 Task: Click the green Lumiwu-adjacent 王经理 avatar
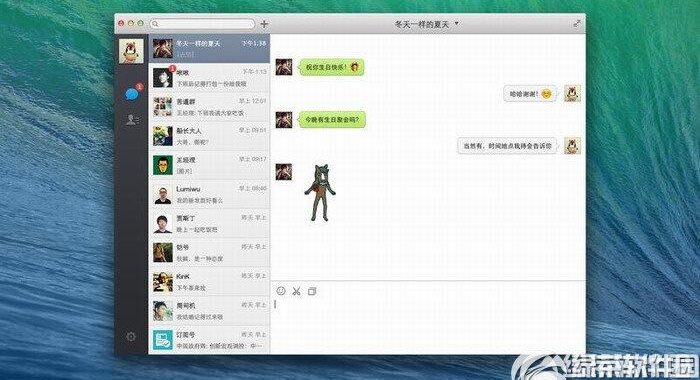point(162,165)
